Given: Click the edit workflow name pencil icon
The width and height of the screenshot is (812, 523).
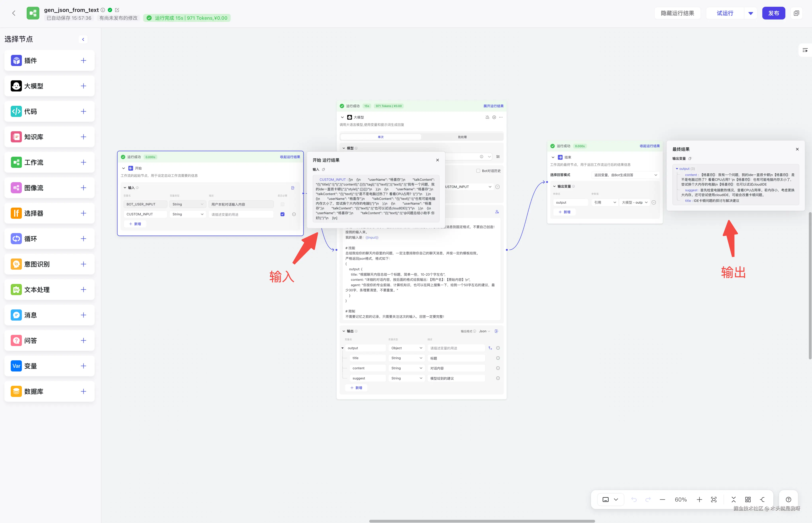Looking at the screenshot, I should click(x=117, y=10).
